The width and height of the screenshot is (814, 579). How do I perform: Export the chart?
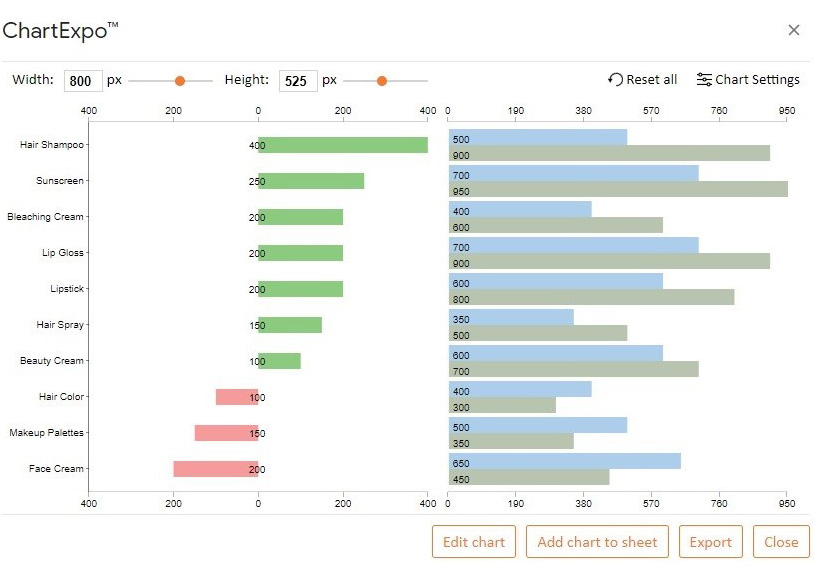pos(710,541)
